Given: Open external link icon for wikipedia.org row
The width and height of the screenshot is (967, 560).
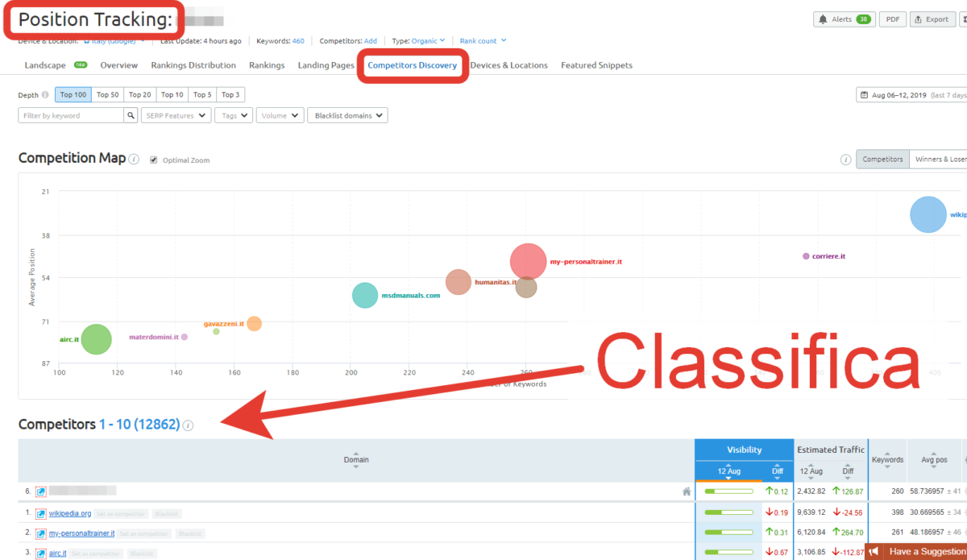Looking at the screenshot, I should click(41, 513).
